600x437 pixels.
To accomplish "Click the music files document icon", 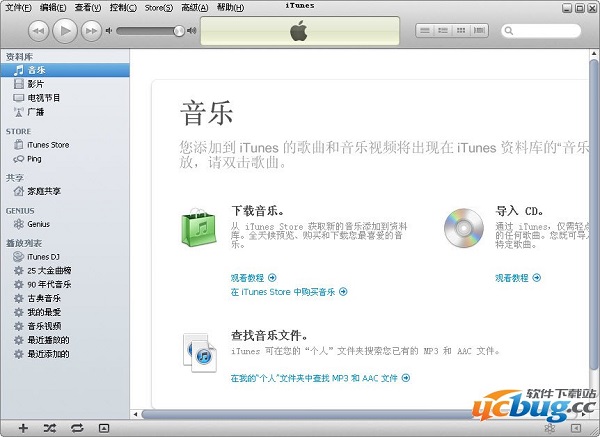I will click(199, 353).
